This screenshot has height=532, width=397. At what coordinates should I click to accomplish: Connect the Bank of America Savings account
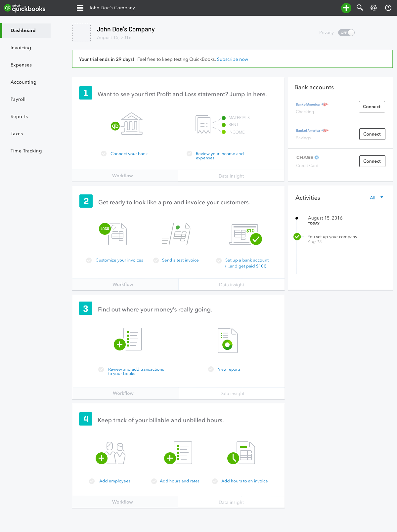[x=372, y=134]
